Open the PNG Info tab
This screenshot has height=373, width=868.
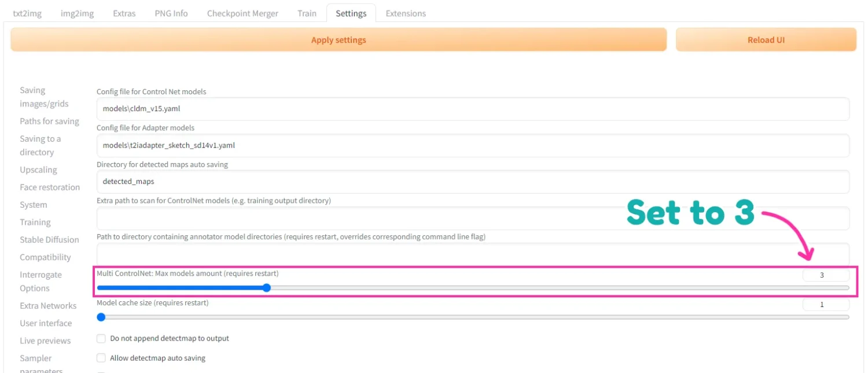(171, 13)
